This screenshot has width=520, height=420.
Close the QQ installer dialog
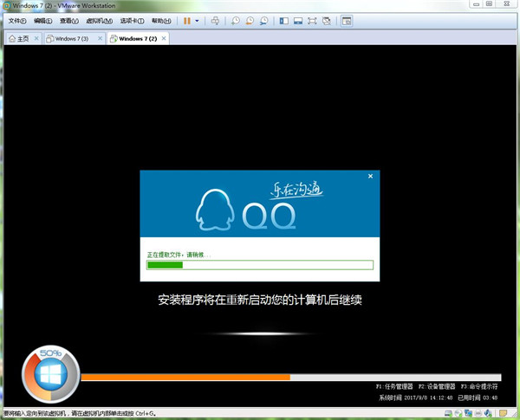point(370,176)
